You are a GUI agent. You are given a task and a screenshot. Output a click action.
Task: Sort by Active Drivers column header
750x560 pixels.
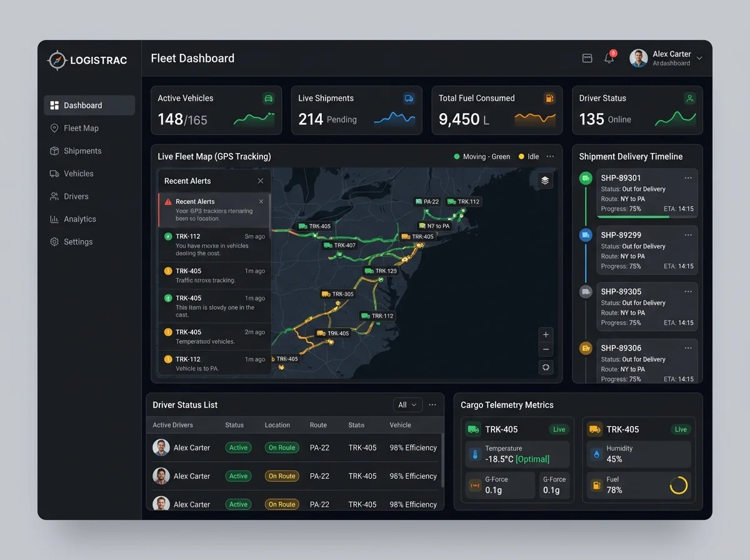coord(173,425)
